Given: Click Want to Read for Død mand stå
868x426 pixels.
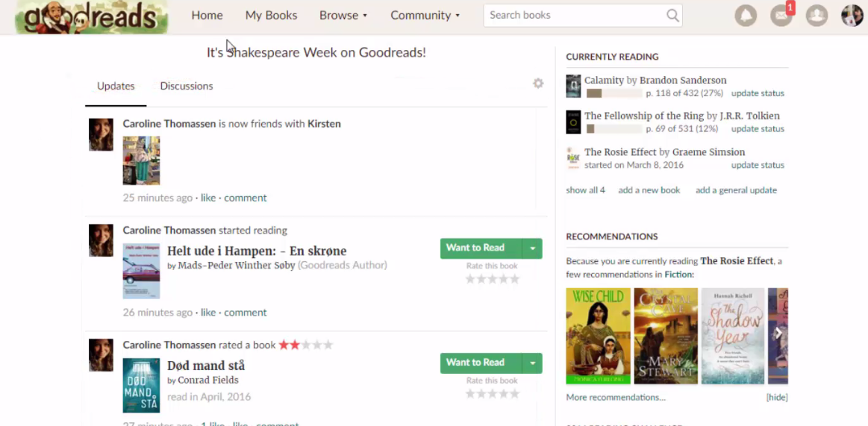Looking at the screenshot, I should click(481, 363).
